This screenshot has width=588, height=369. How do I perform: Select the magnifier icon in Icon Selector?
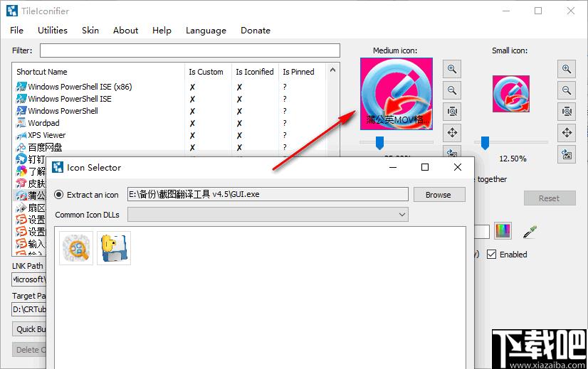[x=76, y=248]
